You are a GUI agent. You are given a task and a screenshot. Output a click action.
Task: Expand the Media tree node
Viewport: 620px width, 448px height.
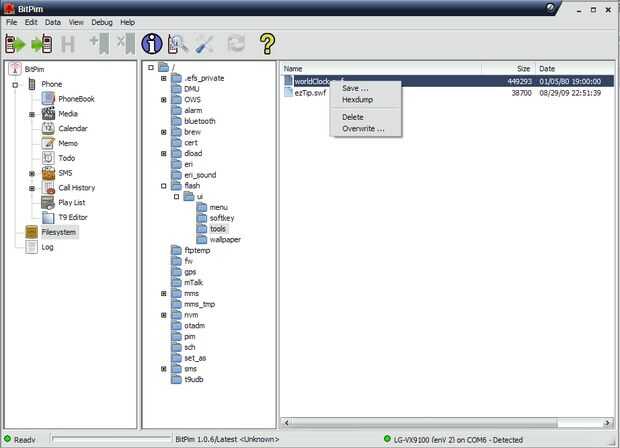click(32, 114)
